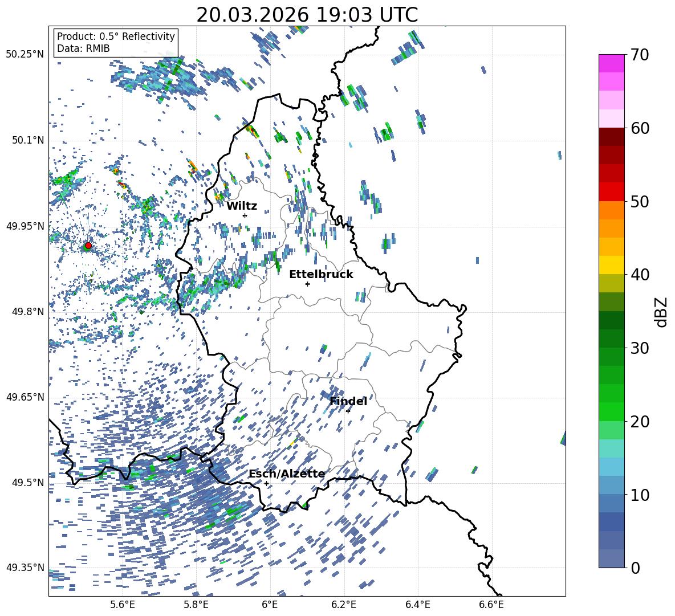Click the 50.25°N latitude tick label
675x616 pixels.
25,55
